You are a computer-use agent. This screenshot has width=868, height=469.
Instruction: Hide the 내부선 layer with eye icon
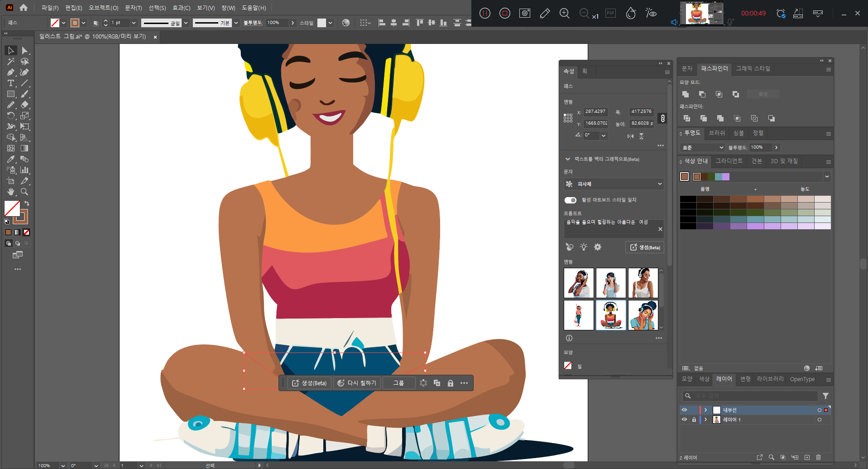(684, 410)
